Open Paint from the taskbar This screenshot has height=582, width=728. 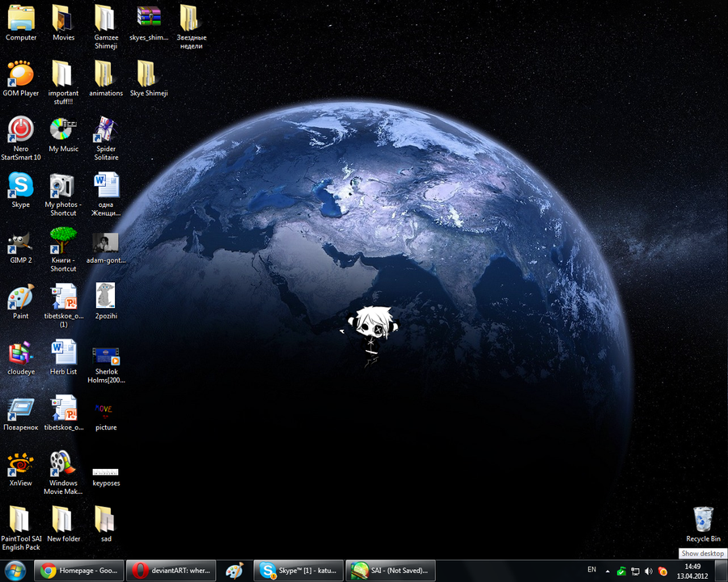point(235,571)
